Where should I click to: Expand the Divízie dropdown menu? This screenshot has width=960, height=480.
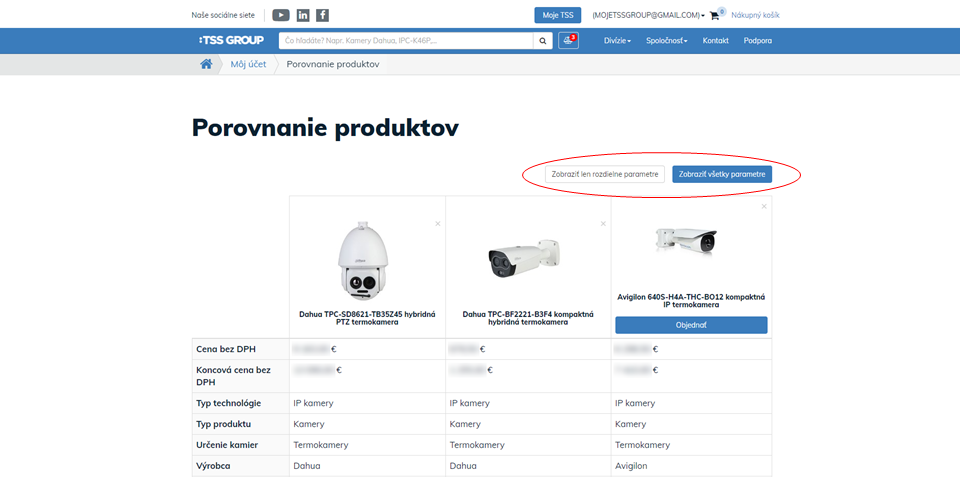click(x=617, y=41)
